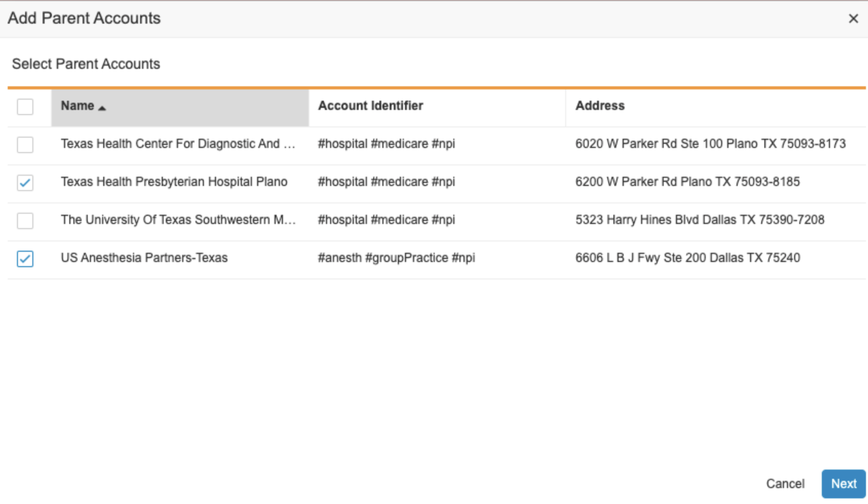The width and height of the screenshot is (868, 504).
Task: Click the Texas Health Presbyterian Hospital Plano name
Action: (174, 182)
